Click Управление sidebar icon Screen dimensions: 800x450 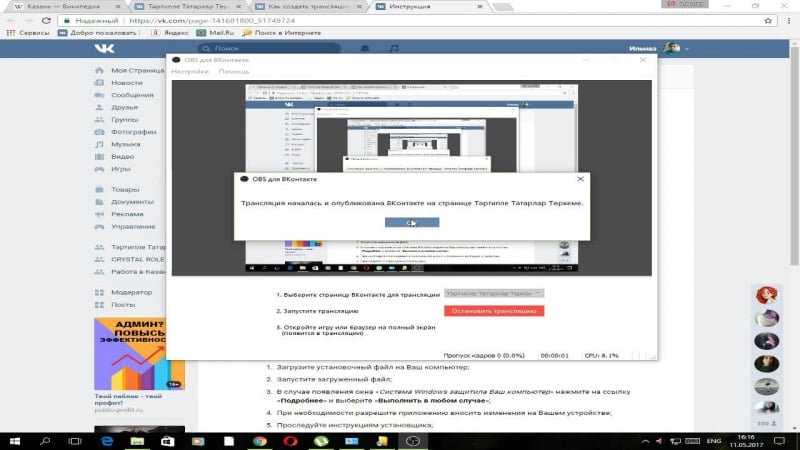[99, 227]
